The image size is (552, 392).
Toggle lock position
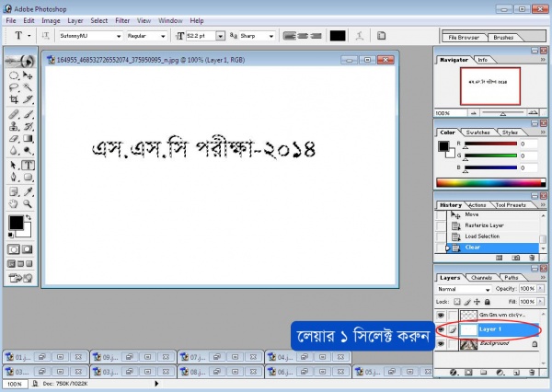(x=477, y=302)
